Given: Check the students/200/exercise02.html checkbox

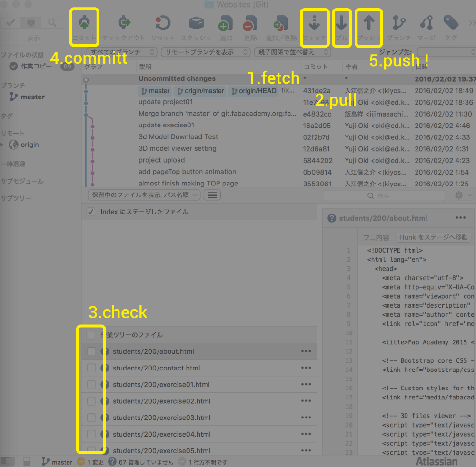Looking at the screenshot, I should [91, 401].
